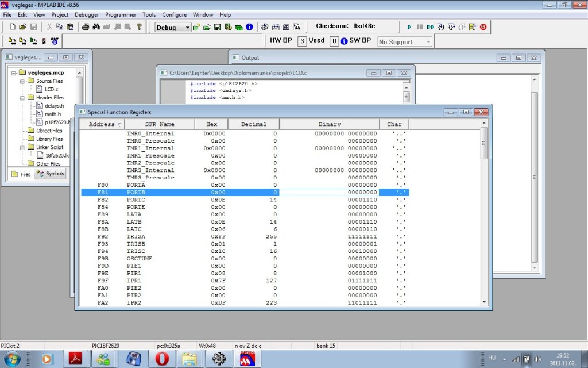588x368 pixels.
Task: Click the Help question mark icon
Action: point(139,26)
